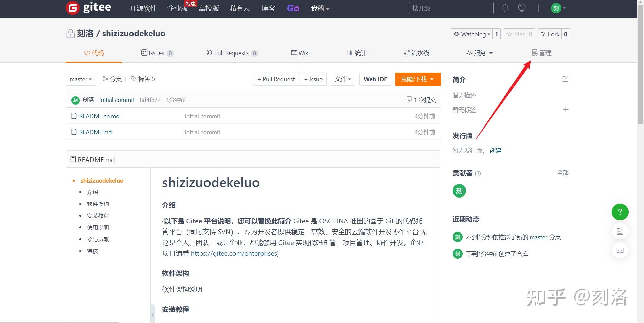Open the 统计 tab
Screen dimensions: 644x323
pyautogui.click(x=357, y=53)
